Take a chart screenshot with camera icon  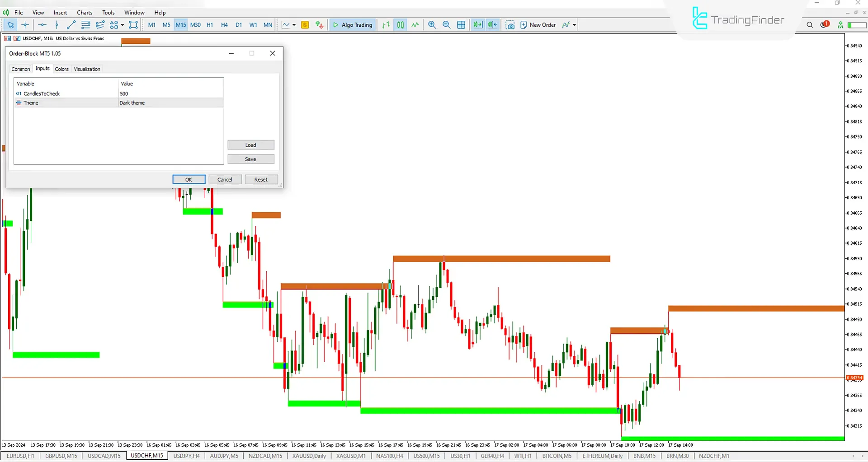click(510, 25)
